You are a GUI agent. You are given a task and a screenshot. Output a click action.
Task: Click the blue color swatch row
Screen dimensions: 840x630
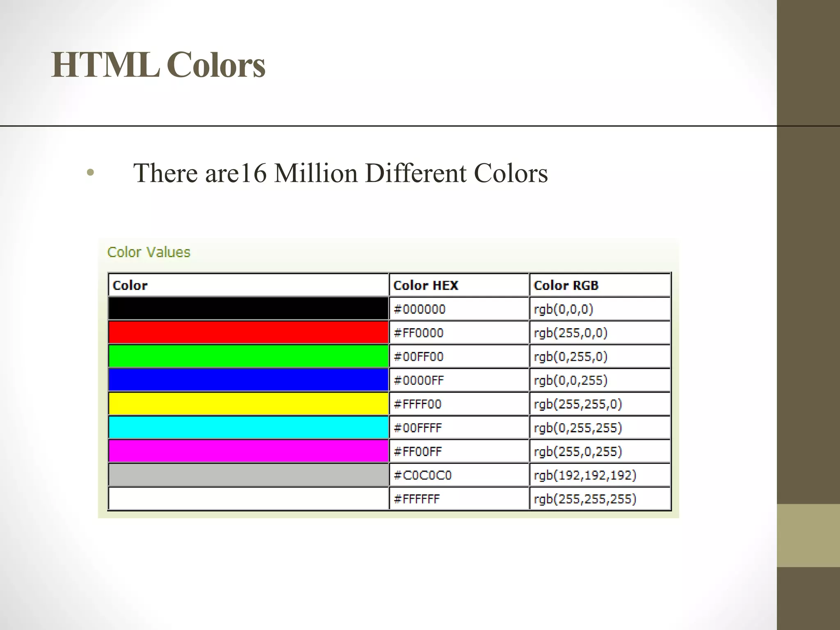click(x=249, y=380)
